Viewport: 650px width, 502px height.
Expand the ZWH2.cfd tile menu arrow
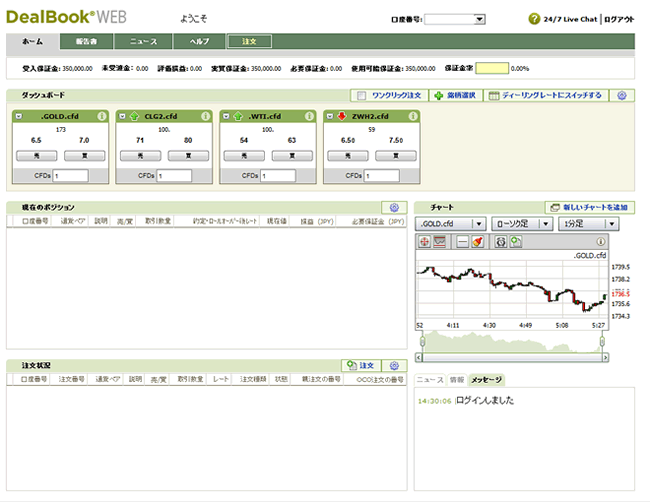[330, 116]
